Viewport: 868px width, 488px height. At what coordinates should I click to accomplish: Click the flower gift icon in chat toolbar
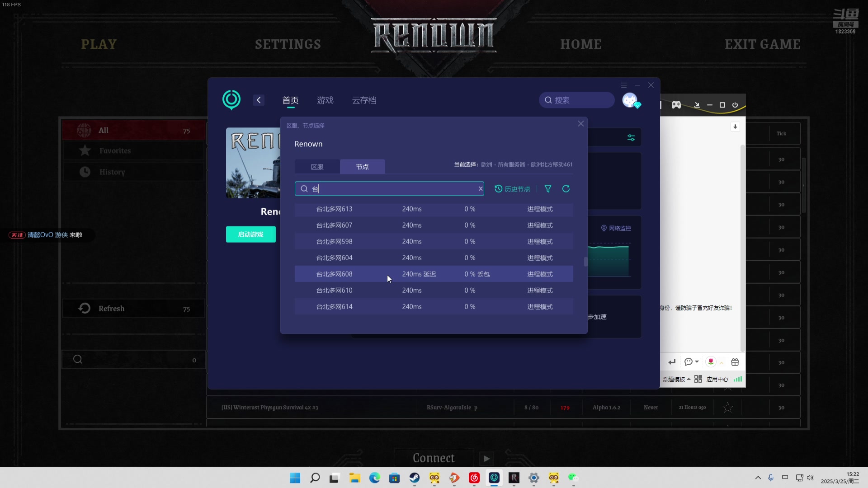711,362
